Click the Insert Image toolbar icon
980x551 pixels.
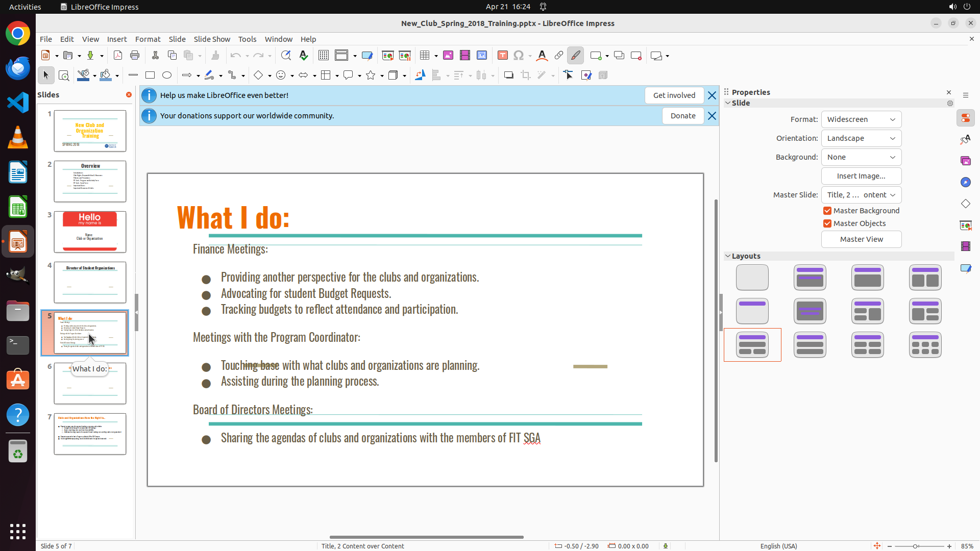point(448,56)
